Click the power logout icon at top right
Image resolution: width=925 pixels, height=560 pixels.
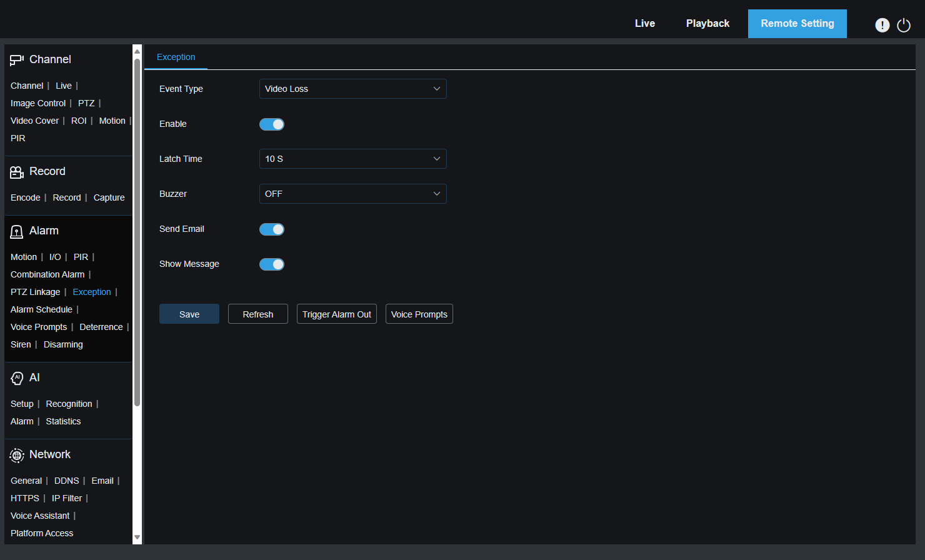904,25
